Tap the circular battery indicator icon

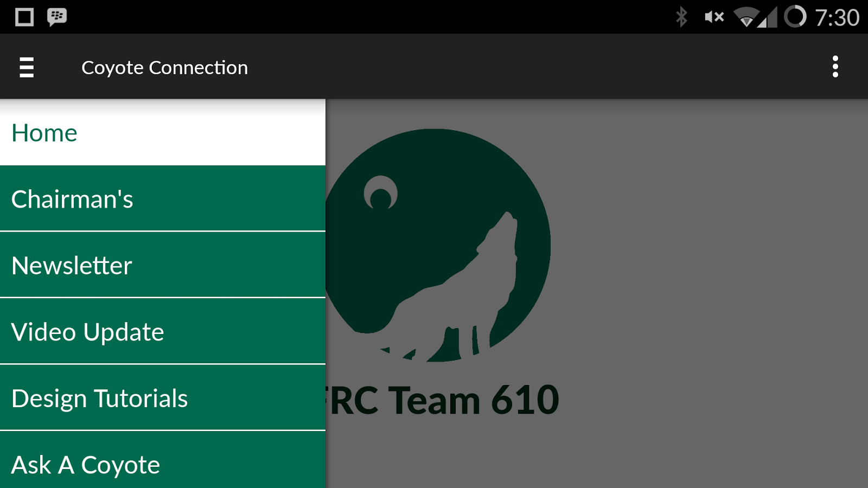[795, 16]
